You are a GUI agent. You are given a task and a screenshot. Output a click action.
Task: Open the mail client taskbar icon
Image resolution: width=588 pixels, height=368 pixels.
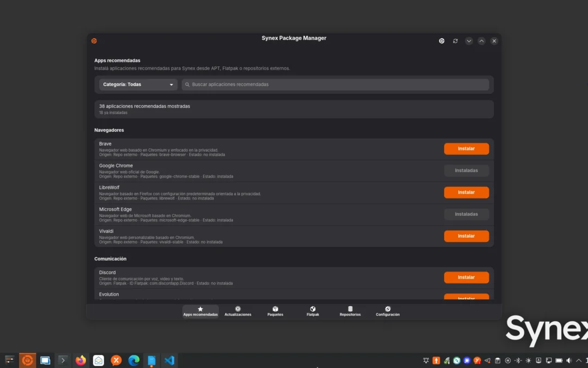click(98, 360)
